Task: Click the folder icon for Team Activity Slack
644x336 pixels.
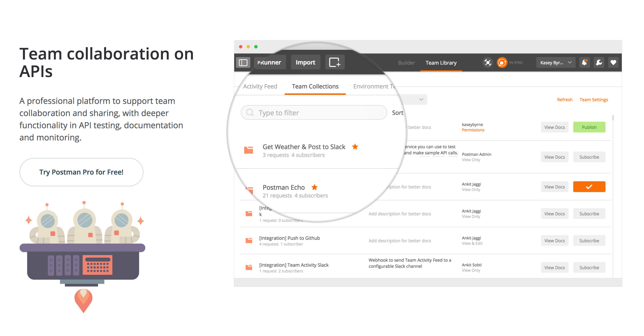Action: point(249,267)
